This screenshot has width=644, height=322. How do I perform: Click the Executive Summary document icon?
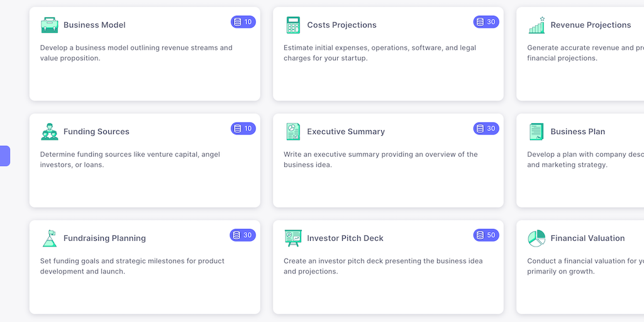292,131
